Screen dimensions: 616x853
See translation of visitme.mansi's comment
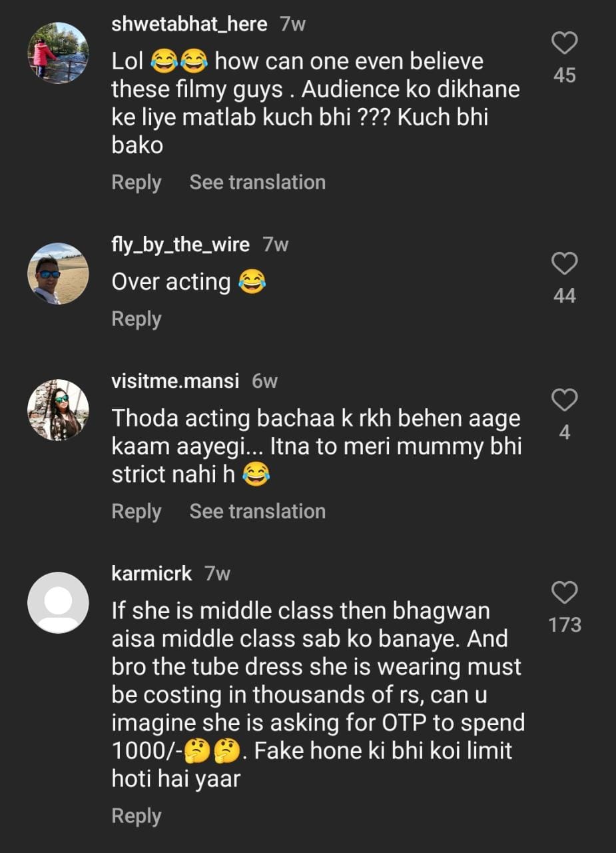257,512
